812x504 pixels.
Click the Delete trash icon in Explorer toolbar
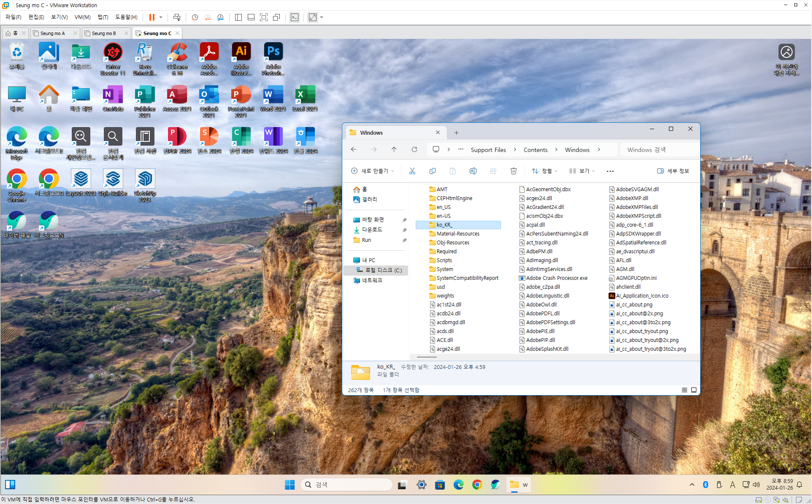[513, 171]
